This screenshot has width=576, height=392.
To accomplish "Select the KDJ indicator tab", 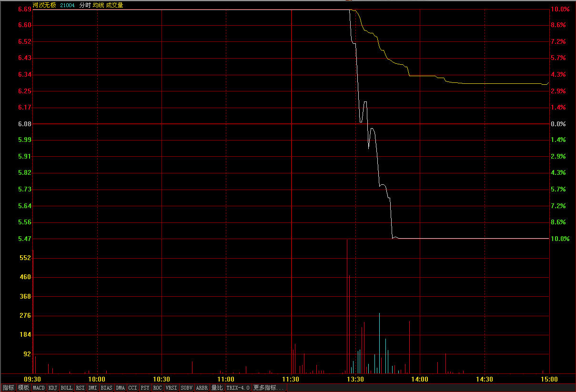I will click(x=53, y=388).
